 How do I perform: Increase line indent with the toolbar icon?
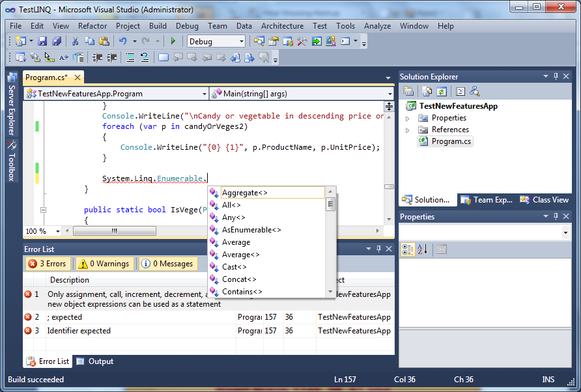111,57
